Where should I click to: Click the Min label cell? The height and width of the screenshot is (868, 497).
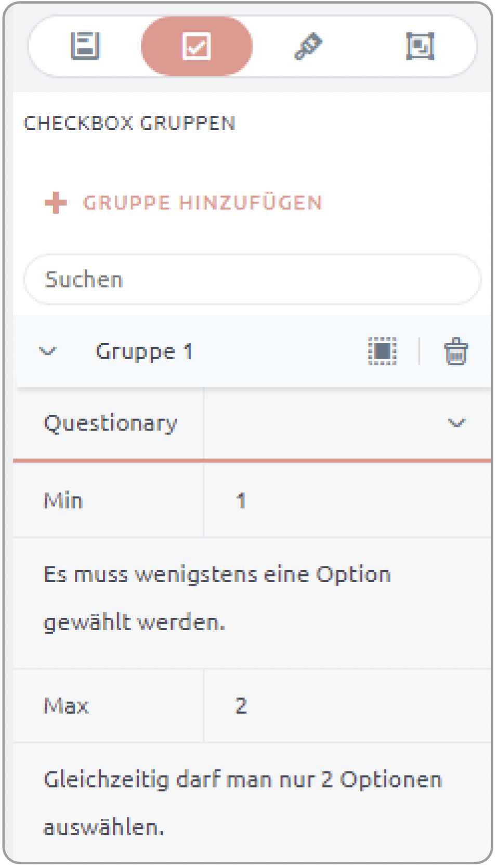[108, 501]
